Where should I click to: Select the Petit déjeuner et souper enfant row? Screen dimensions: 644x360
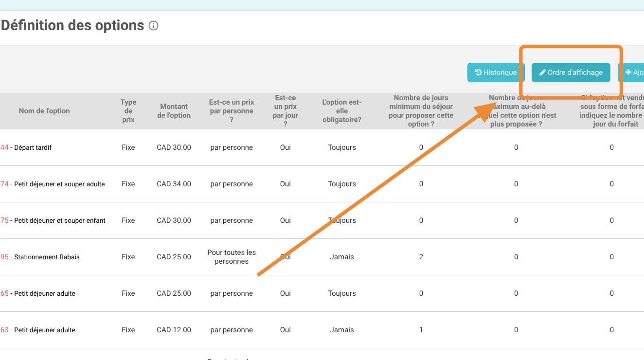point(59,220)
